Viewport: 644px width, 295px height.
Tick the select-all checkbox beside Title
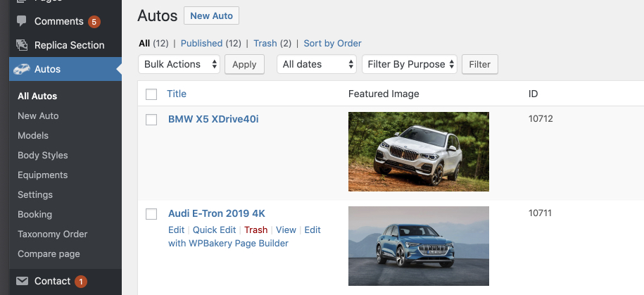tap(151, 94)
